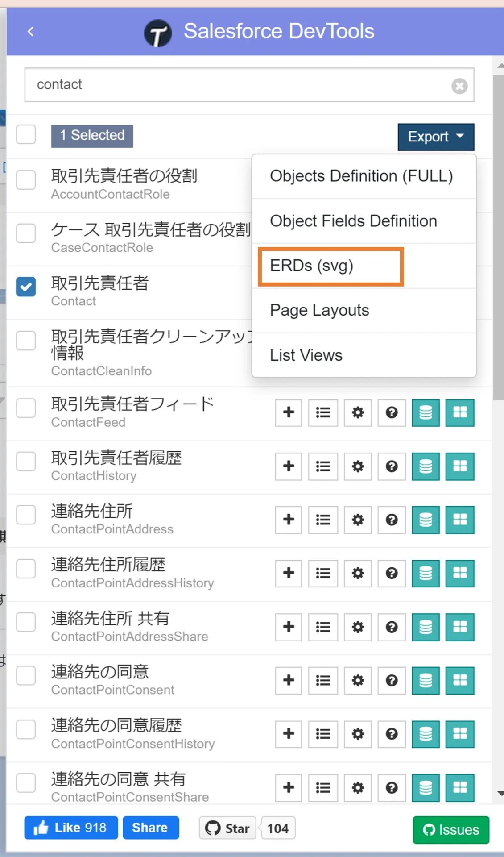504x857 pixels.
Task: Click the grid icon for ContactPointAddressShare
Action: 459,627
